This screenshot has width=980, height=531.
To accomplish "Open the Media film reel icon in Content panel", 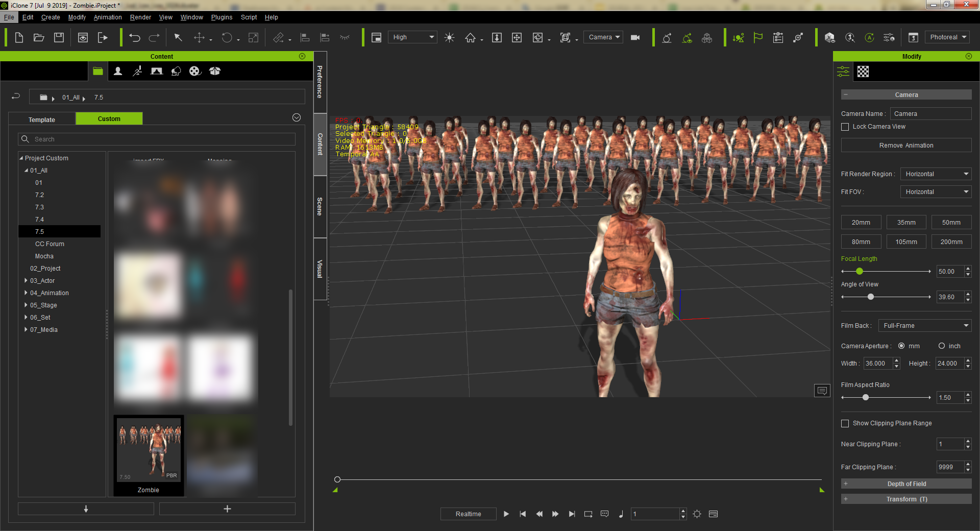I will (x=195, y=71).
